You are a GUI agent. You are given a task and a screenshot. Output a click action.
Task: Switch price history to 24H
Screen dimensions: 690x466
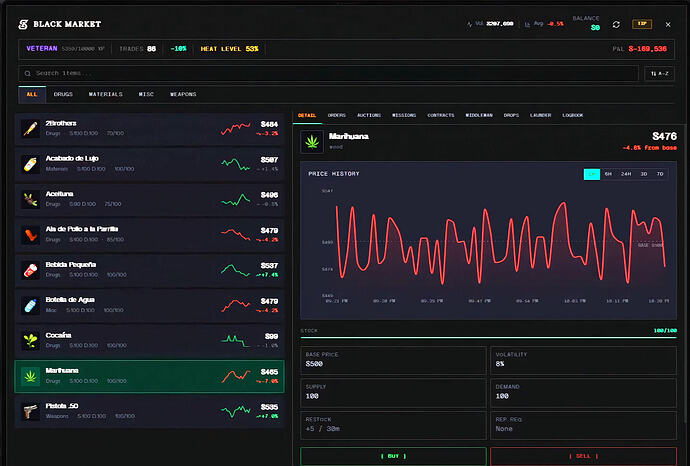click(625, 174)
